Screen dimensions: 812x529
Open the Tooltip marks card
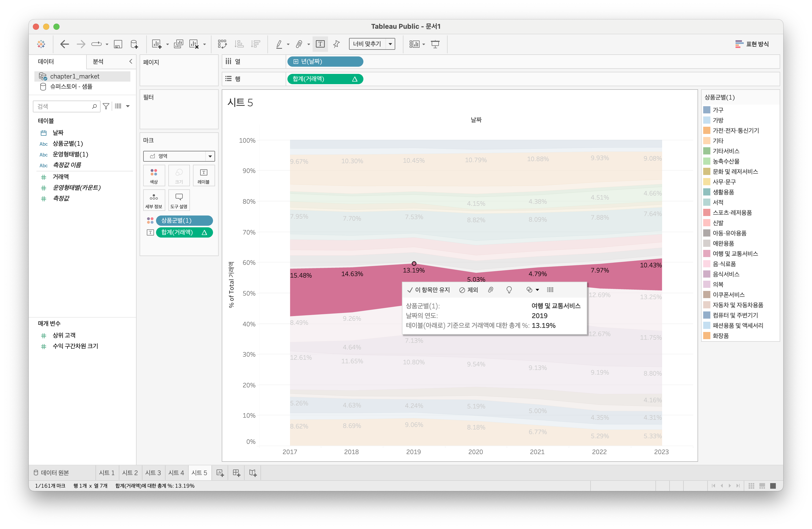(x=179, y=200)
